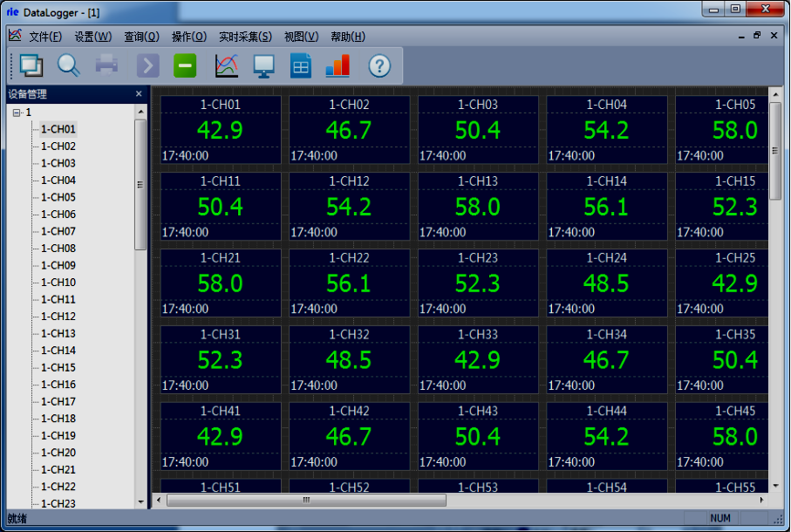Screen dimensions: 791x532
Task: Open the curve chart view
Action: [227, 65]
